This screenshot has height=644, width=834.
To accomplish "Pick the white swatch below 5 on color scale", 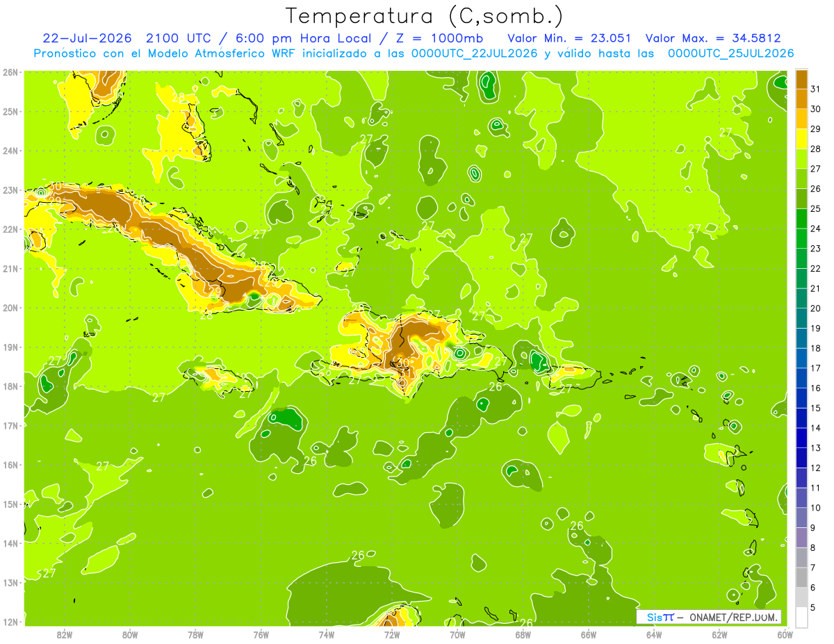I will coord(801,617).
